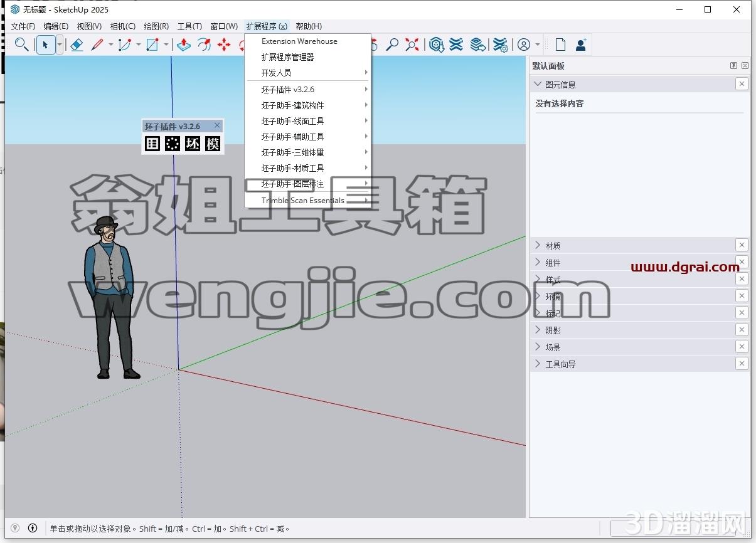
Task: Pin the 默认面板 tray
Action: point(733,65)
